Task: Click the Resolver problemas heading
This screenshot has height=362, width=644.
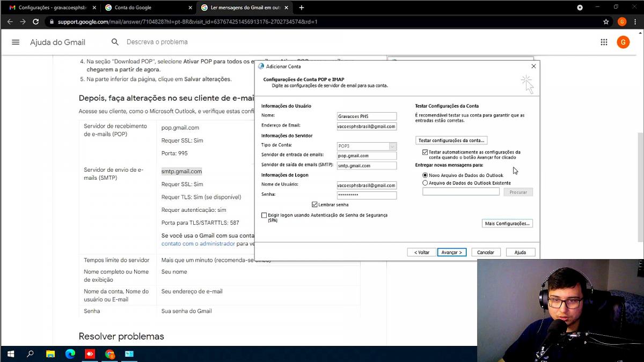Action: tap(121, 336)
